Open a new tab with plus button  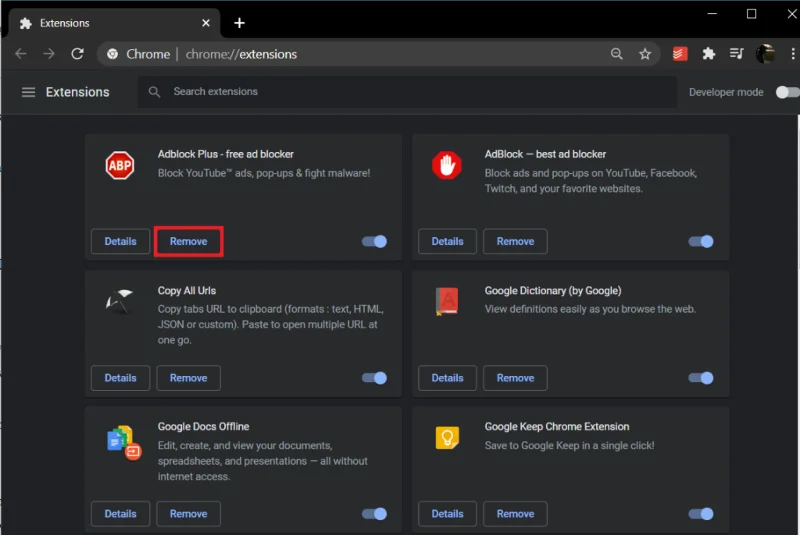pos(239,23)
